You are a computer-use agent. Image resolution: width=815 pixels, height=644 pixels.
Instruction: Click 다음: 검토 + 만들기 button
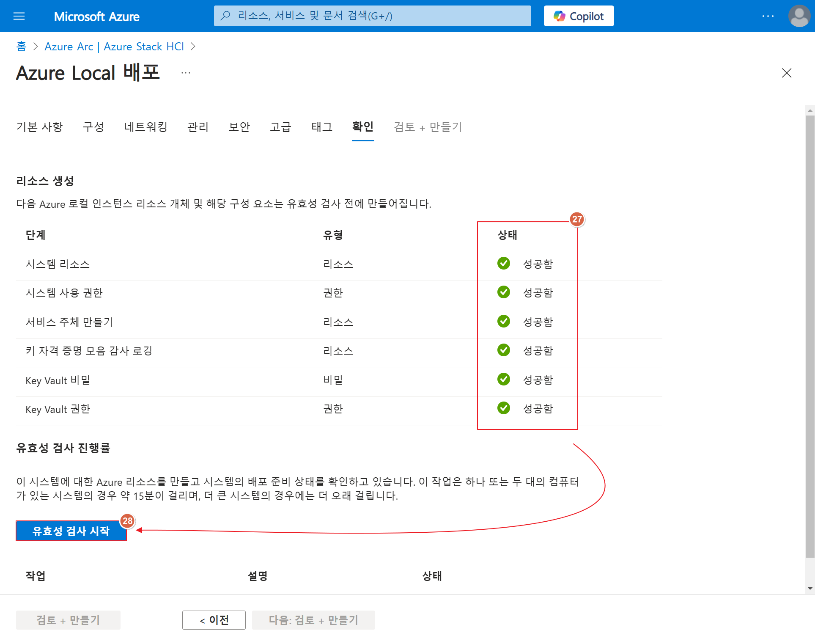point(313,620)
